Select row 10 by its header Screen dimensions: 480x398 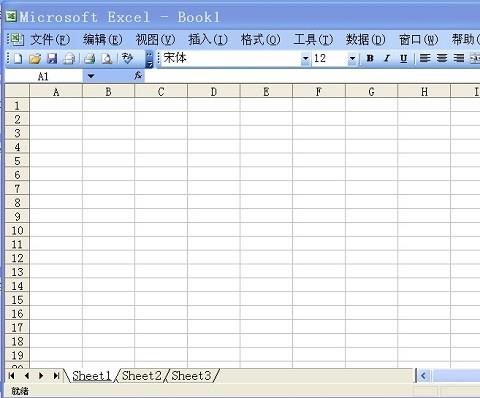pyautogui.click(x=17, y=230)
